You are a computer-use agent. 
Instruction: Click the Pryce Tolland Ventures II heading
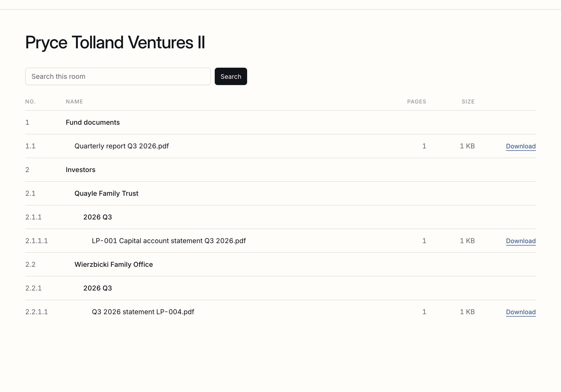coord(115,43)
